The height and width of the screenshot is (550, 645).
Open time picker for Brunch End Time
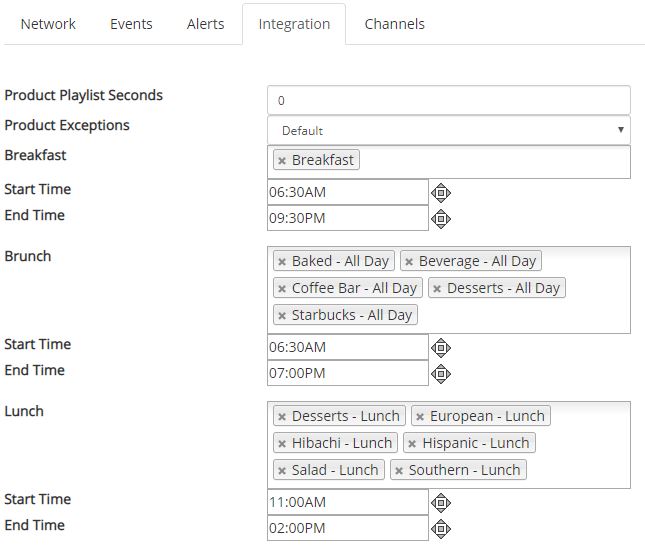441,374
